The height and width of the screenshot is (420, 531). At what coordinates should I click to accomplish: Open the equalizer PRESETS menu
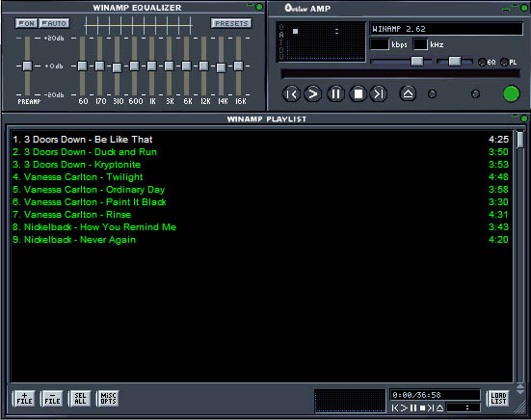click(x=231, y=23)
